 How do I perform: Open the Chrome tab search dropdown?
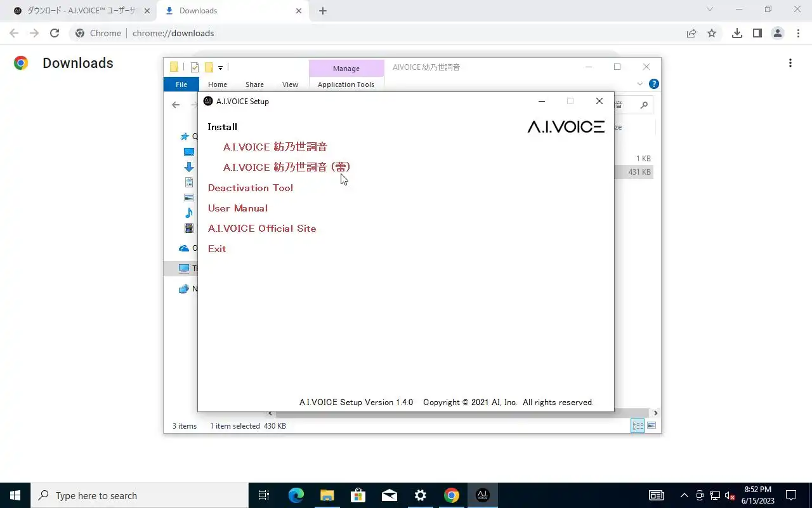pos(710,9)
